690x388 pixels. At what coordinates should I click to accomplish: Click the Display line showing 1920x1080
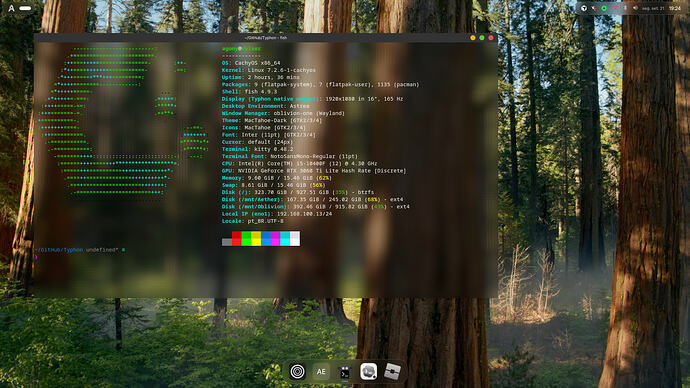pos(312,99)
